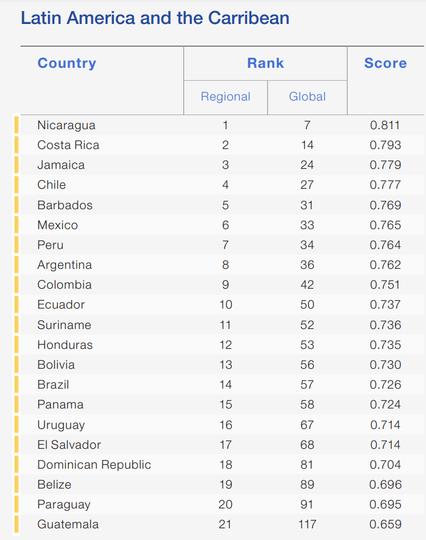The height and width of the screenshot is (540, 426).
Task: Click the yellow marker beside Chile
Action: click(16, 185)
